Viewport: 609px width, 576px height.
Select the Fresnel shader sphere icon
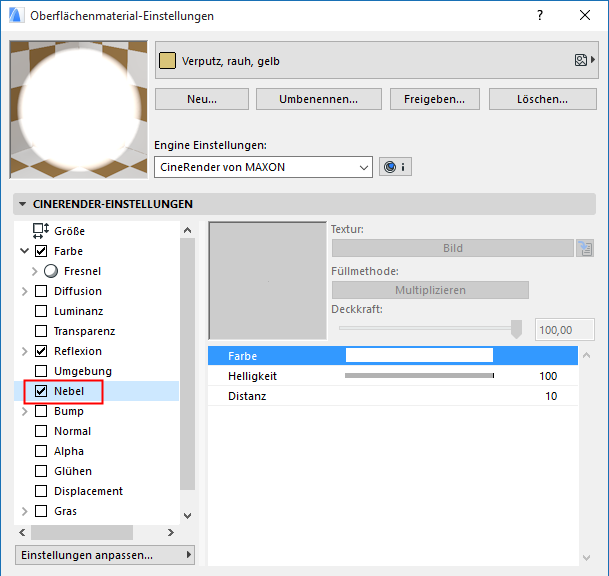pos(51,271)
